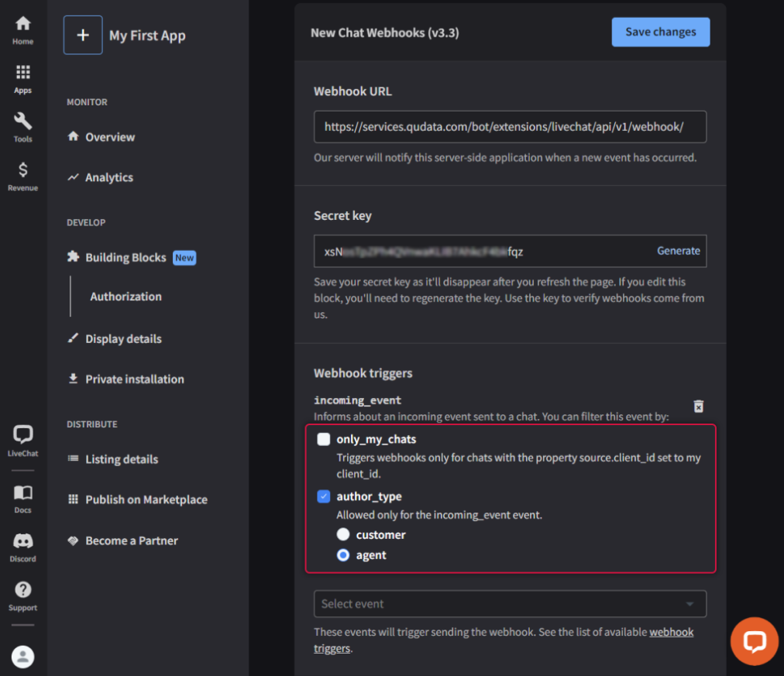The image size is (784, 676).
Task: Open the Authorization building block
Action: [x=126, y=297]
